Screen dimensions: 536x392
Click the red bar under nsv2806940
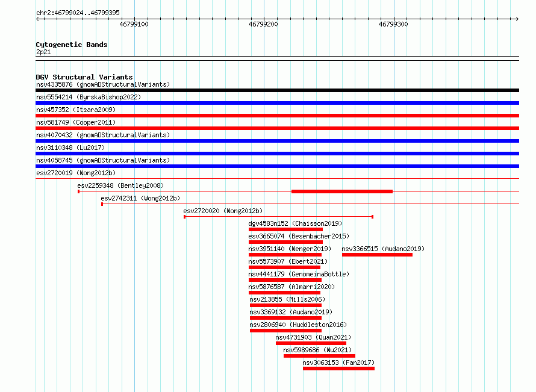click(286, 331)
